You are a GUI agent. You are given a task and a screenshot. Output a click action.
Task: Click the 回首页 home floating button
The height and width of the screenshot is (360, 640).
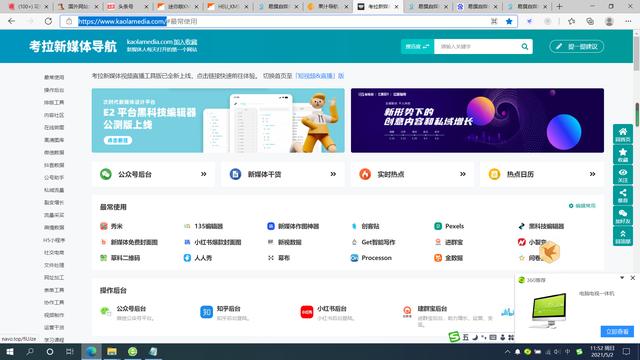click(623, 134)
